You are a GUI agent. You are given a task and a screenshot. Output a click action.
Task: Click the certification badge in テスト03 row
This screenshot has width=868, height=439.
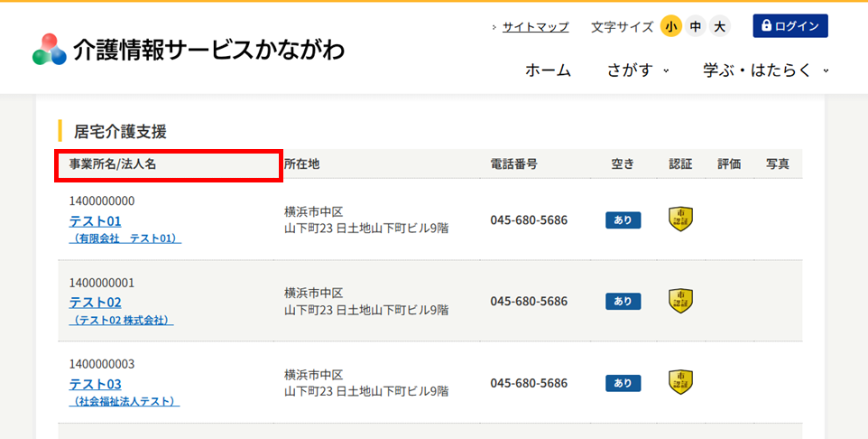click(680, 382)
